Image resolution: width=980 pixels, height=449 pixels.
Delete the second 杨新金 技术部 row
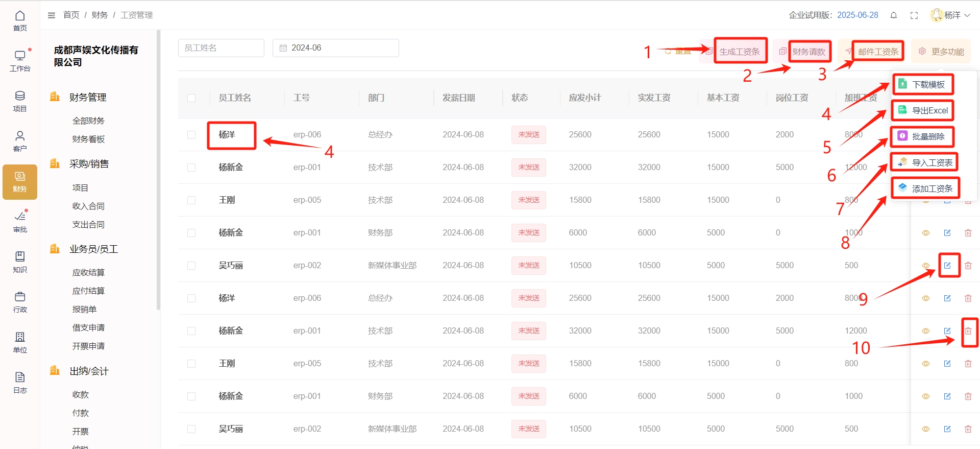pyautogui.click(x=968, y=331)
